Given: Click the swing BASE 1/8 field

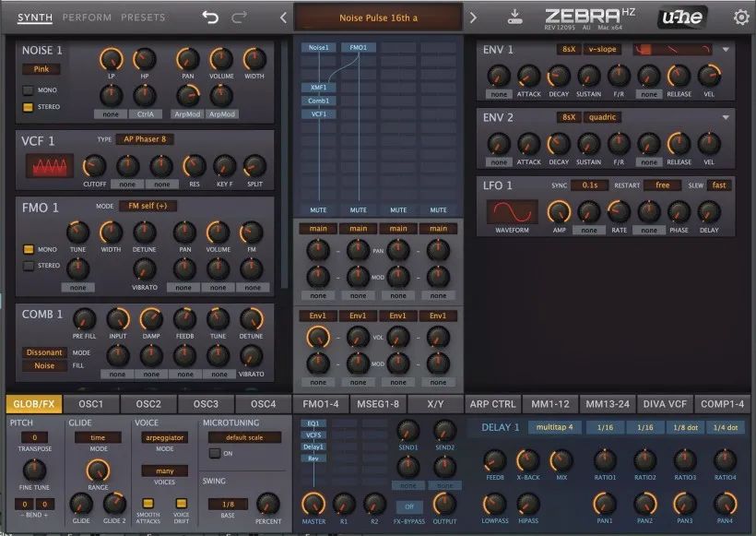Looking at the screenshot, I should tap(228, 504).
